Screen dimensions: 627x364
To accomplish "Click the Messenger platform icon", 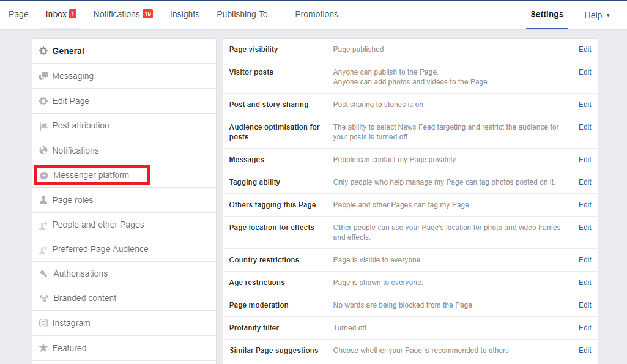I will tap(44, 176).
